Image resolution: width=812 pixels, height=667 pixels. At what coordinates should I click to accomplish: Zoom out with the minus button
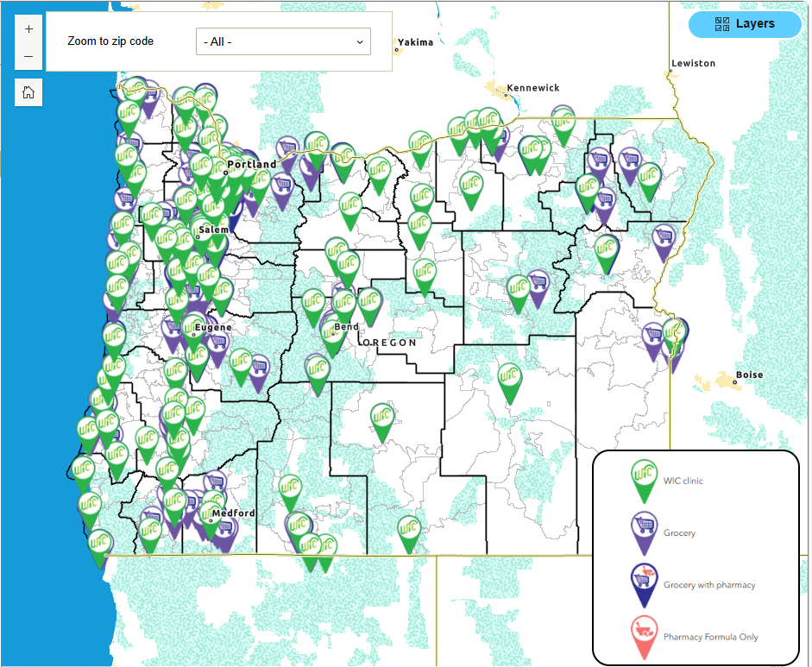pyautogui.click(x=28, y=56)
